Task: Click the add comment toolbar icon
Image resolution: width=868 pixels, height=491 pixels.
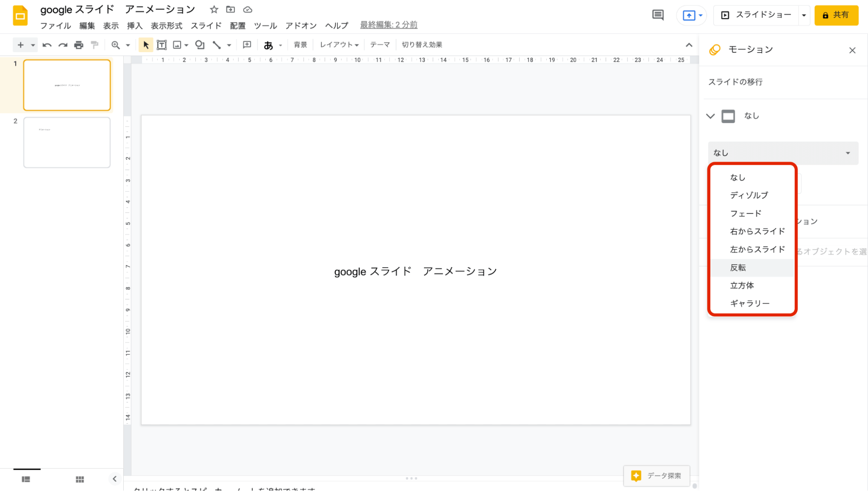Action: coord(247,45)
